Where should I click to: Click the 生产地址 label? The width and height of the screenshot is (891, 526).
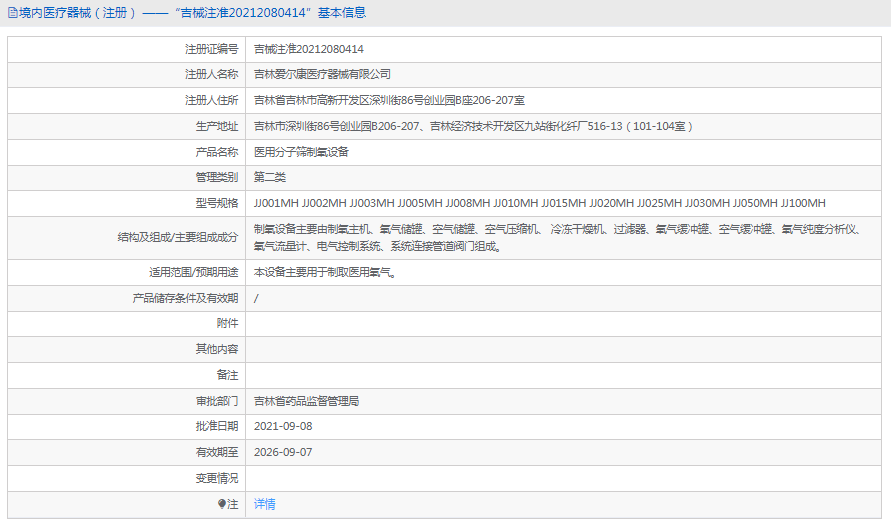[217, 126]
